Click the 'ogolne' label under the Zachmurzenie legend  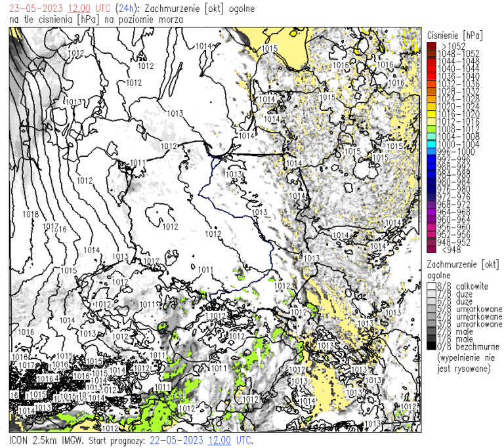point(438,275)
